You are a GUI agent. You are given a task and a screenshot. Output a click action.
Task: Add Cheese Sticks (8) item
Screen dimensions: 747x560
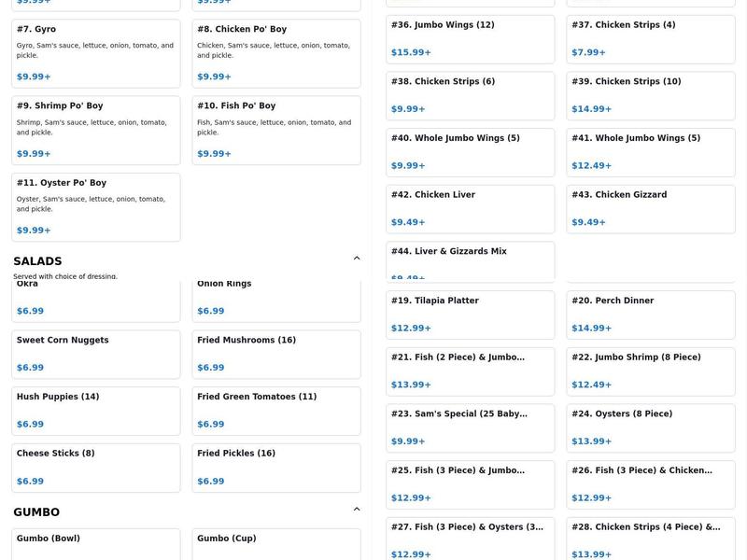click(x=95, y=467)
